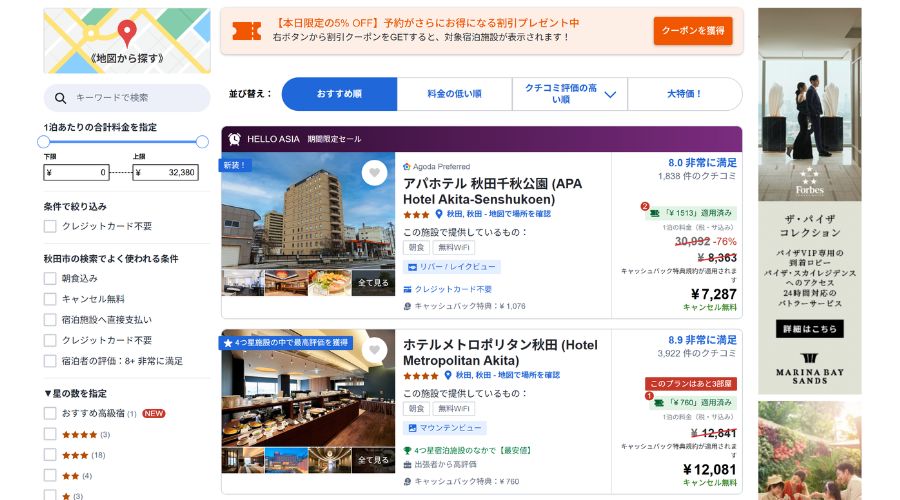The image size is (900, 500).
Task: Click the keyword search magnifier icon
Action: pyautogui.click(x=60, y=98)
